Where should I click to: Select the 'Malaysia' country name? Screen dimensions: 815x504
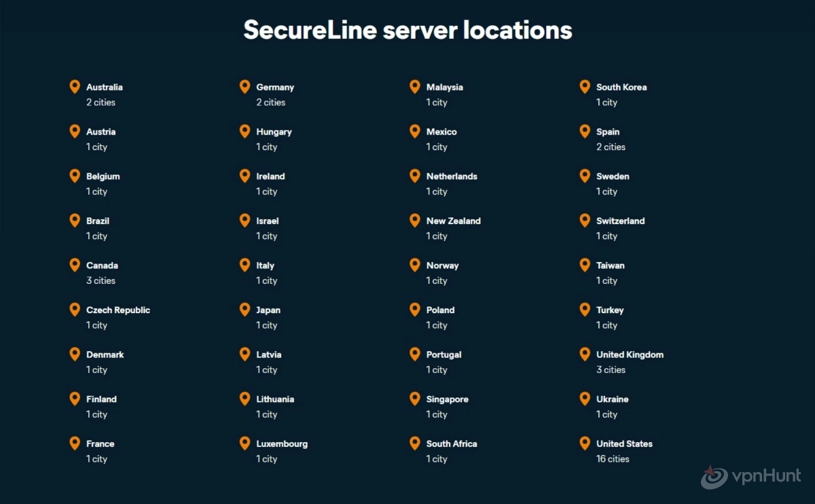pyautogui.click(x=444, y=88)
